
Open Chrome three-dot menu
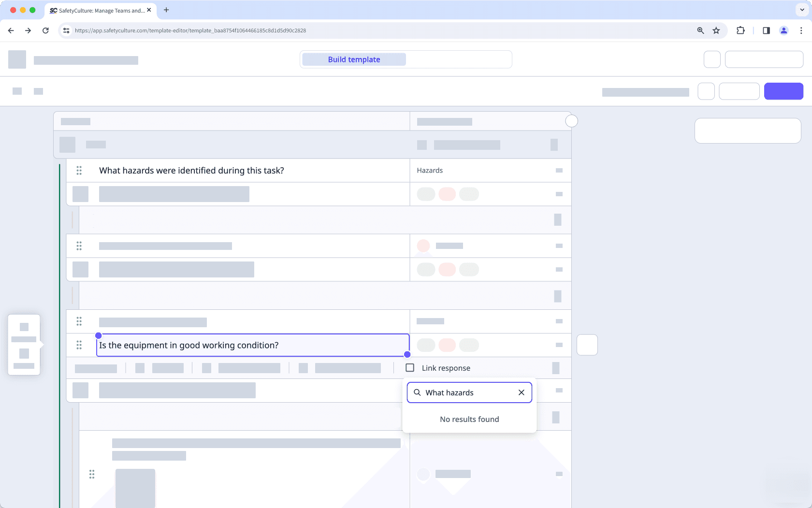point(801,30)
